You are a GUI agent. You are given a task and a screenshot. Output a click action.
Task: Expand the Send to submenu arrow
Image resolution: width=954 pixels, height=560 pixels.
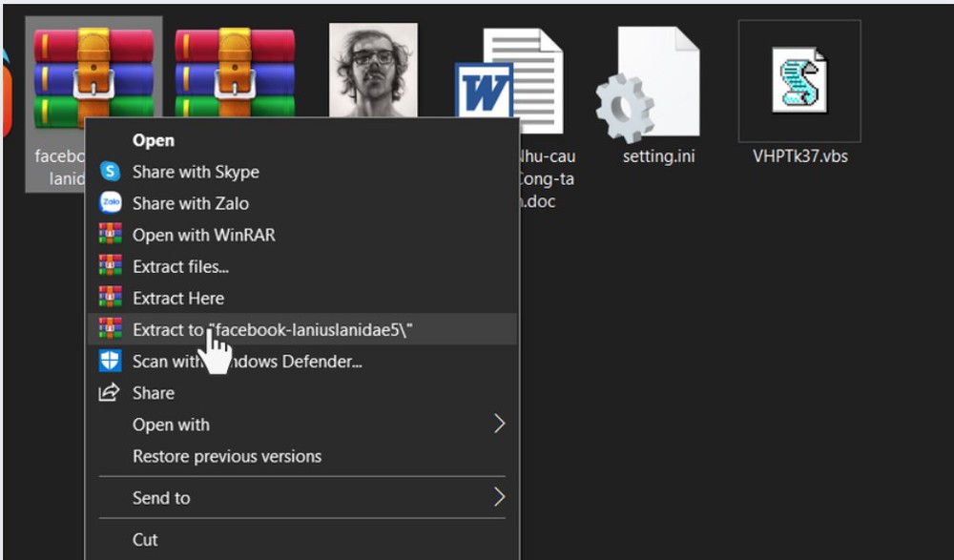click(499, 497)
